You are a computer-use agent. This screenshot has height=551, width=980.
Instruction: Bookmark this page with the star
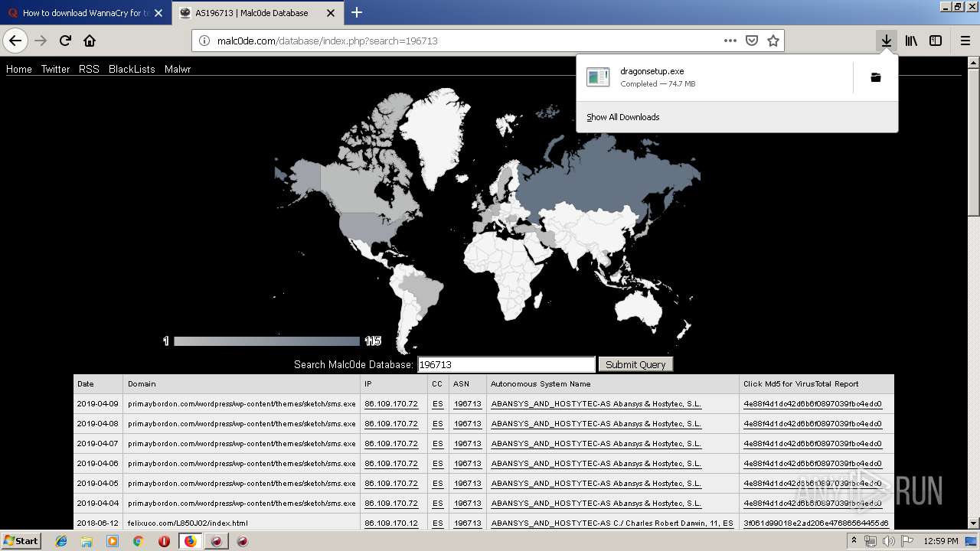[x=773, y=41]
